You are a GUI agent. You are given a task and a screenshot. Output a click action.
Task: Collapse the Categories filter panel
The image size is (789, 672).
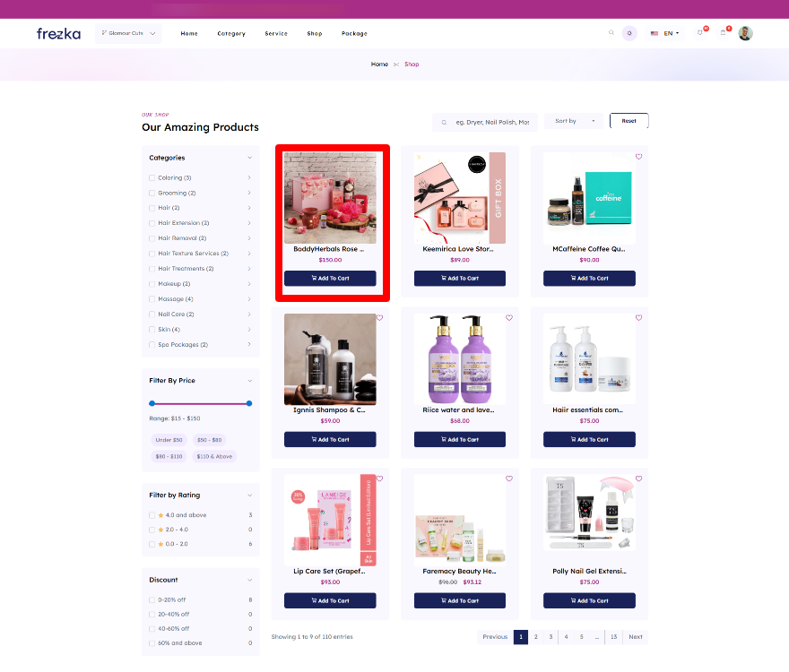pos(249,158)
